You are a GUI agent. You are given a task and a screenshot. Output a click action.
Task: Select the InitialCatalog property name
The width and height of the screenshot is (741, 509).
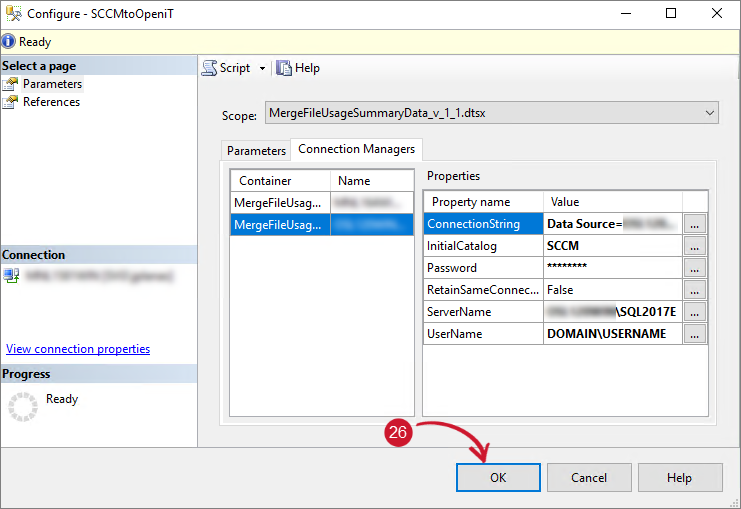(x=483, y=246)
